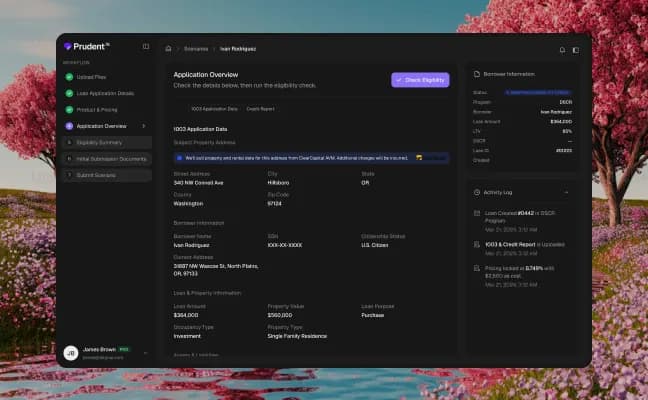Click the Activity Log clock icon
The image size is (648, 400).
(476, 192)
